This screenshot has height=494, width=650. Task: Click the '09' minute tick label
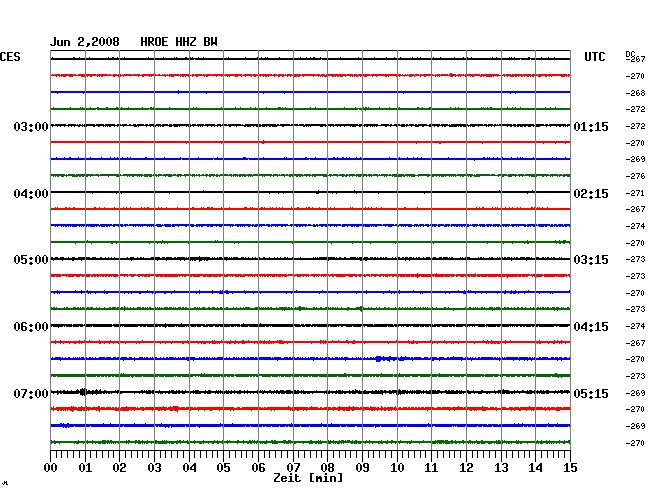pos(362,468)
